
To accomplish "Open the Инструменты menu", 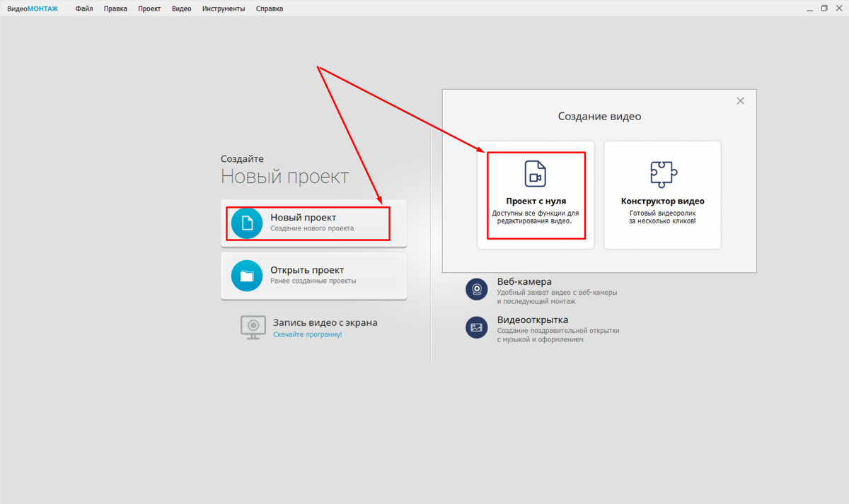I will 224,8.
